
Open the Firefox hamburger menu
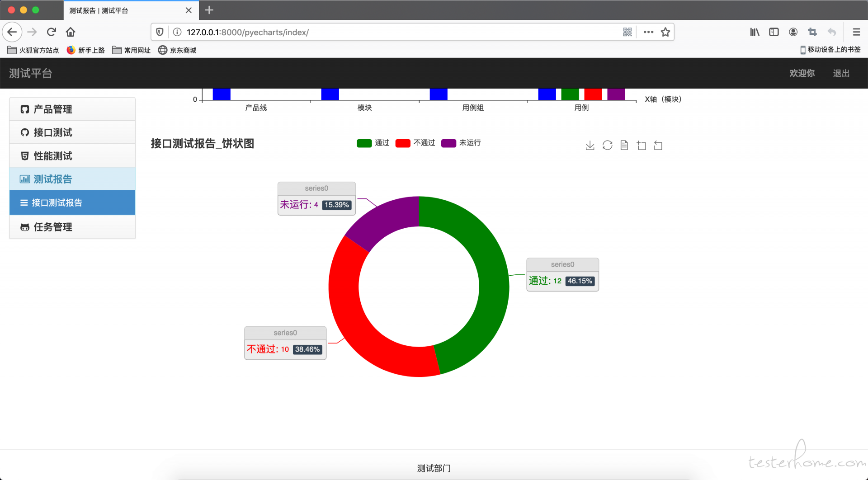(856, 32)
